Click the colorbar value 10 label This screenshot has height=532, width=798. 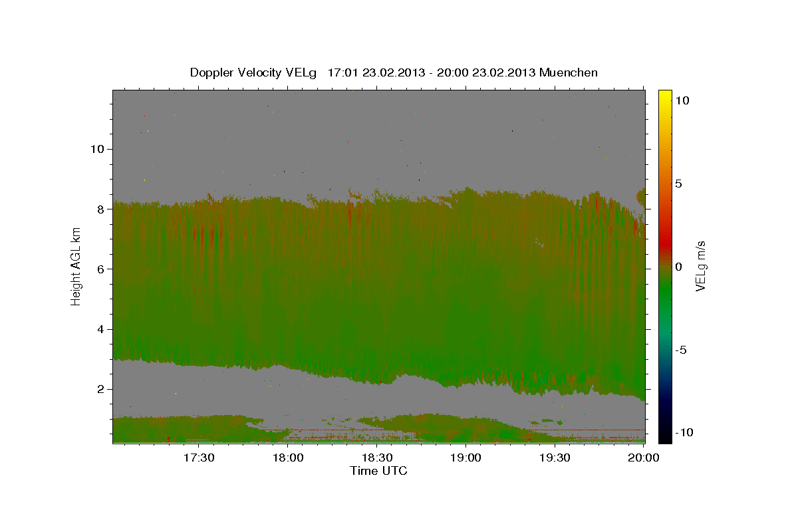click(682, 100)
